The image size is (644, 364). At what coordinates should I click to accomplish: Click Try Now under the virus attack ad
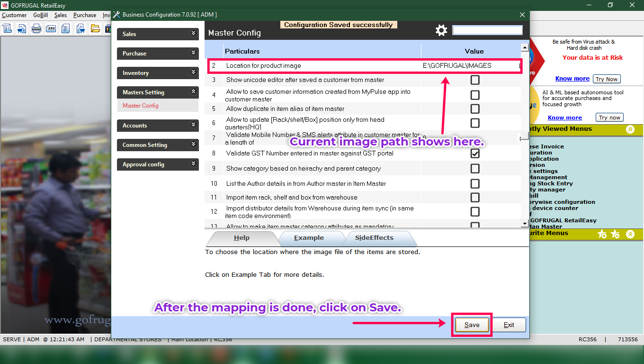[x=607, y=79]
